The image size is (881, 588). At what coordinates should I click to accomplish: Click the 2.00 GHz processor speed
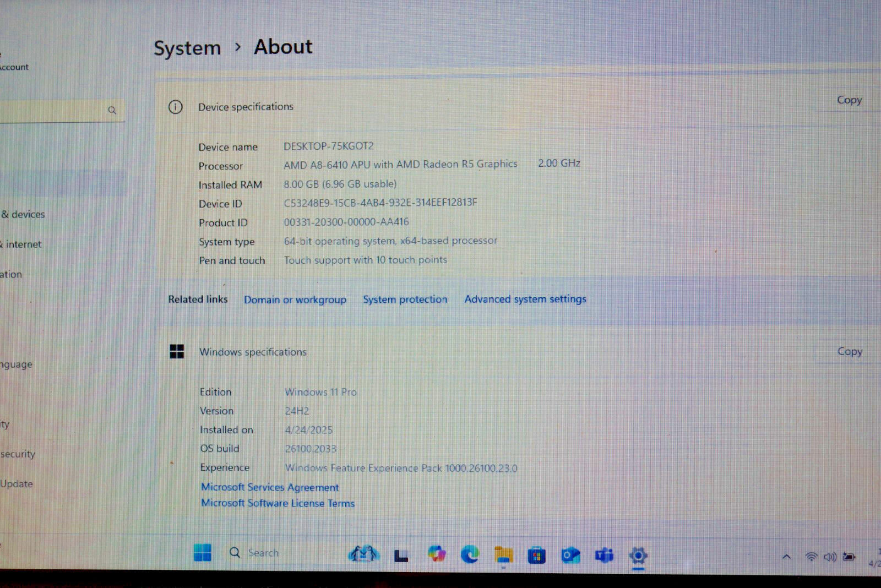pos(559,163)
